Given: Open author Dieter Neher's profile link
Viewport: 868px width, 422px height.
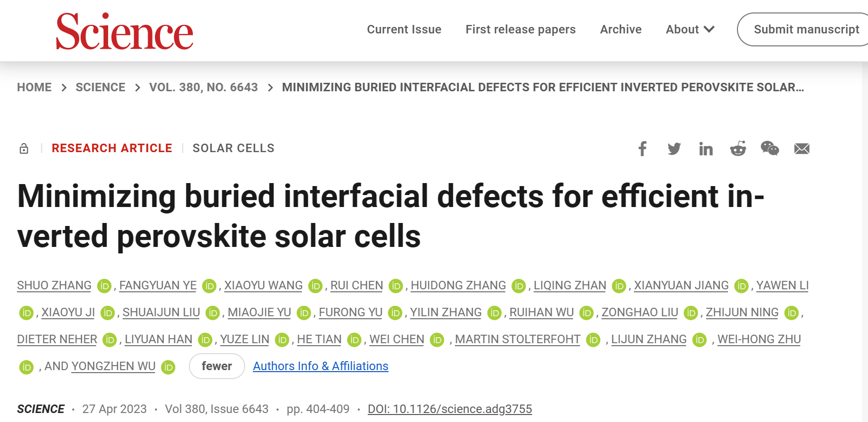Looking at the screenshot, I should [x=57, y=339].
